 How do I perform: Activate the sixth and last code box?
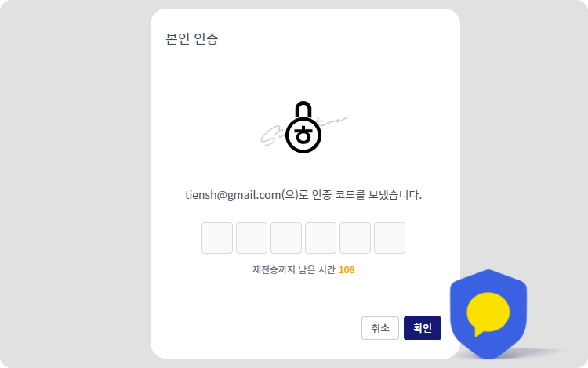click(x=390, y=238)
